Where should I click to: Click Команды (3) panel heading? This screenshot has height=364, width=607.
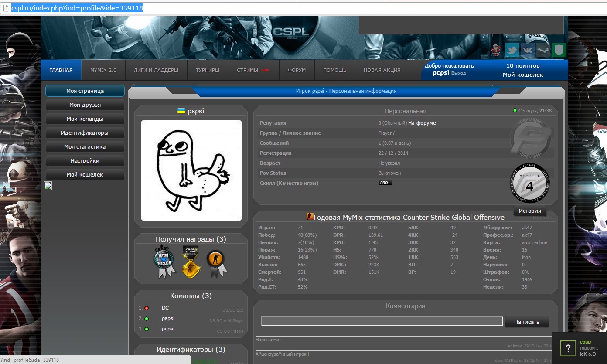click(191, 296)
